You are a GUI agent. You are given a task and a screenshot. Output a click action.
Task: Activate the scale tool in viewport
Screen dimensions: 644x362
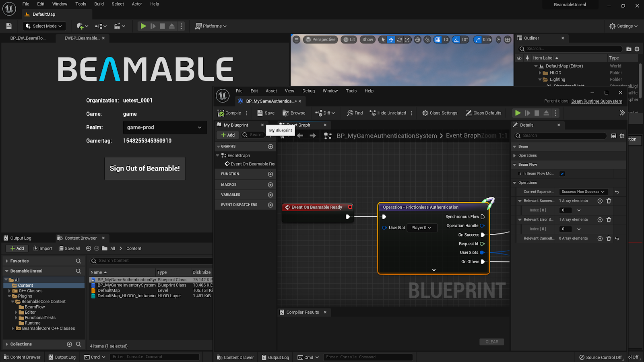click(x=407, y=39)
